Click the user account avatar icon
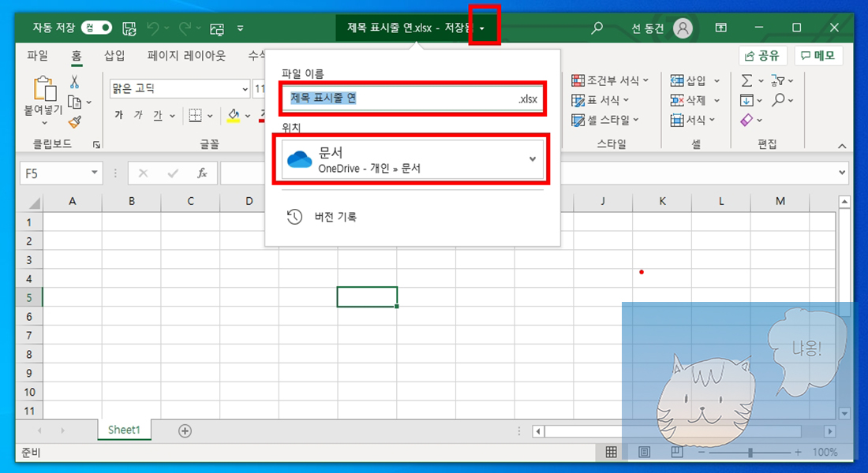Viewport: 868px width, 473px height. coord(683,28)
